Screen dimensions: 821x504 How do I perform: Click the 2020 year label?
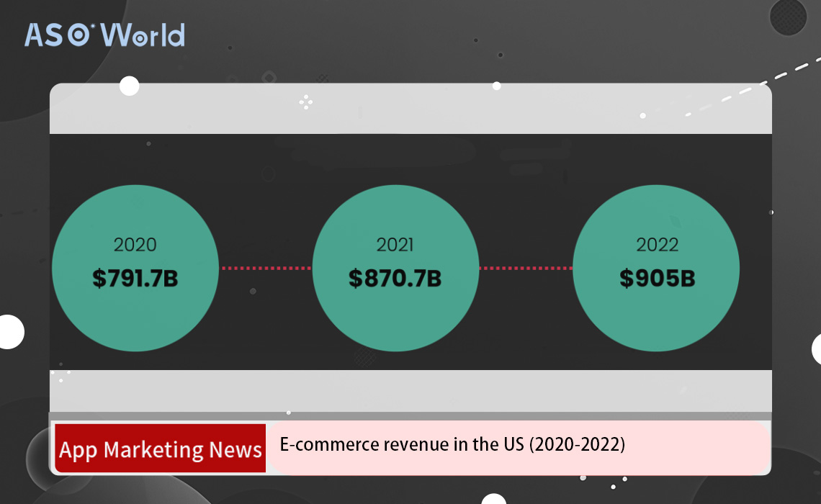click(135, 244)
